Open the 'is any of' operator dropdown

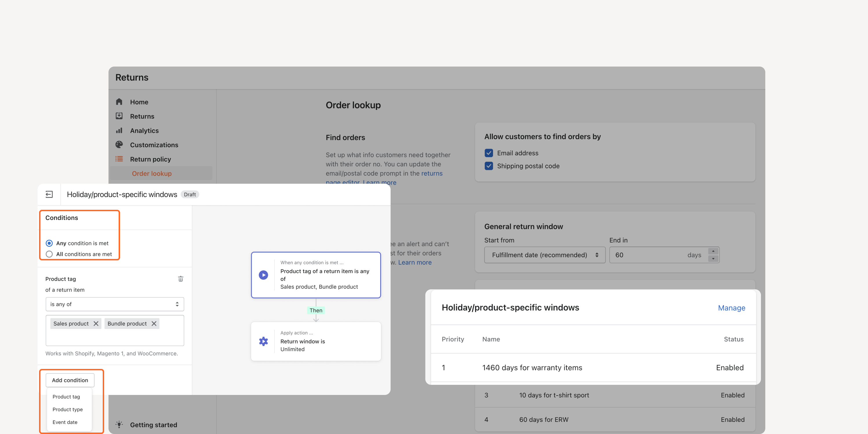115,304
